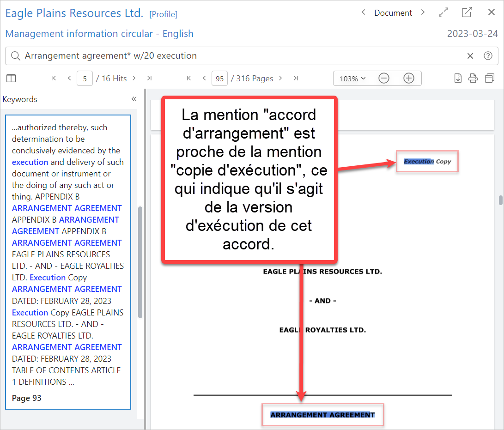Jump to last hit
Screen dimensions: 504x430
[150, 78]
